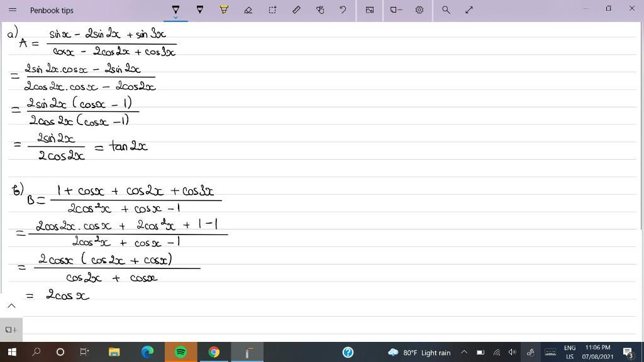Open the search magnifier in toolbar
Image resolution: width=644 pixels, height=362 pixels.
(446, 10)
